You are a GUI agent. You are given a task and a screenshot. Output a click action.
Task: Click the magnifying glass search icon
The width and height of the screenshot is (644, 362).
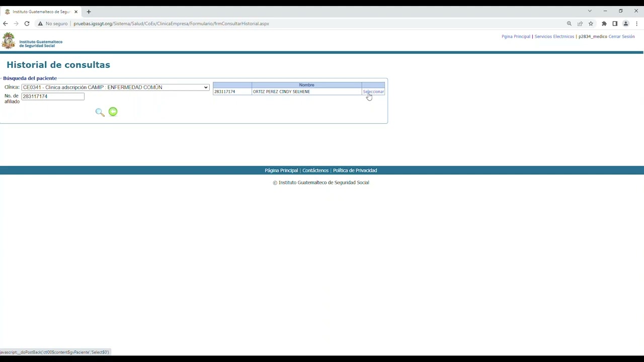coord(100,112)
